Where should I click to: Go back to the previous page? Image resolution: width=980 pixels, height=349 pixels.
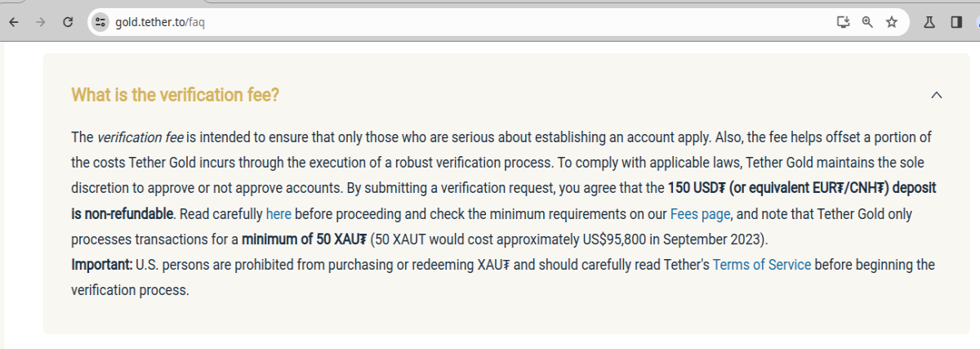pos(14,22)
